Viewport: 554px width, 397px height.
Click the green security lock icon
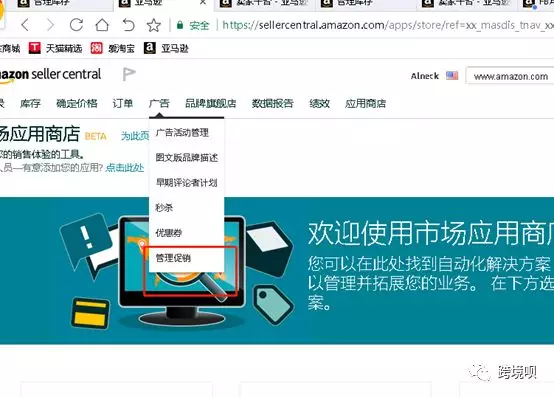coord(180,25)
